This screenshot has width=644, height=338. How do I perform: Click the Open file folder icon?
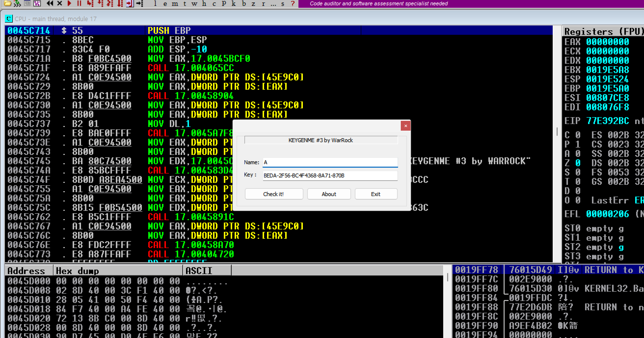[8, 3]
